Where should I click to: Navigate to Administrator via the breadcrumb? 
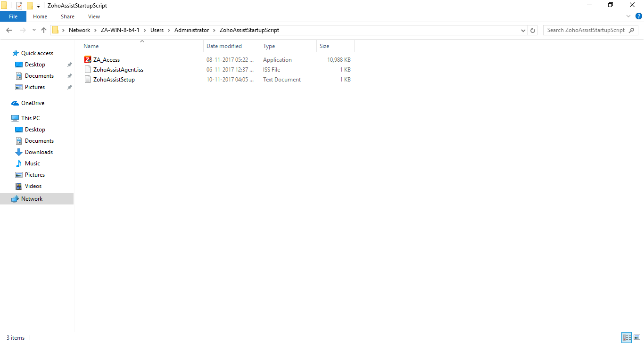[191, 30]
